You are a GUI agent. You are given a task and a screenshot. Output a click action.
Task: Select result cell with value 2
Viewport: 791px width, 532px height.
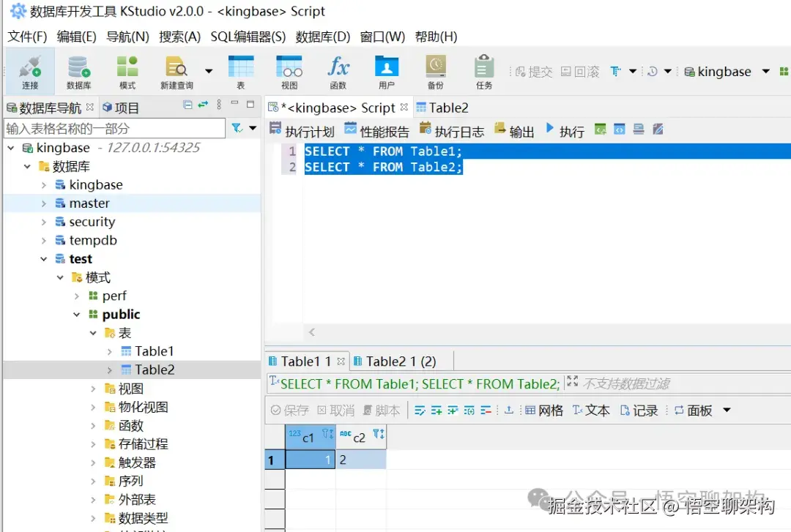361,460
